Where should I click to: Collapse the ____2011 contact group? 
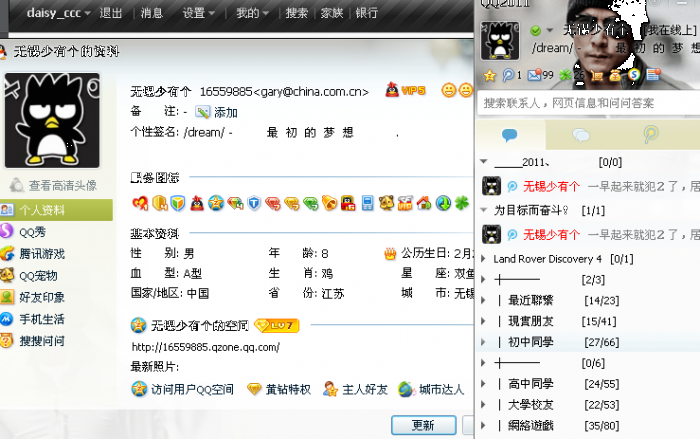pyautogui.click(x=484, y=162)
